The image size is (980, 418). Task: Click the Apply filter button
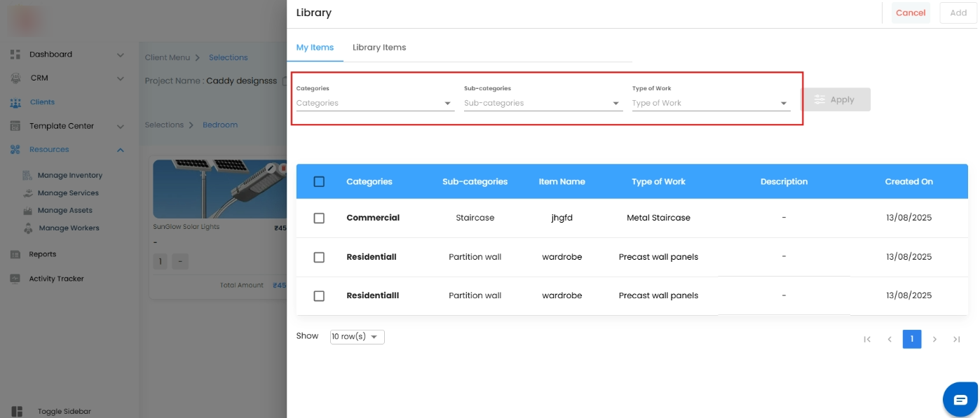point(836,99)
